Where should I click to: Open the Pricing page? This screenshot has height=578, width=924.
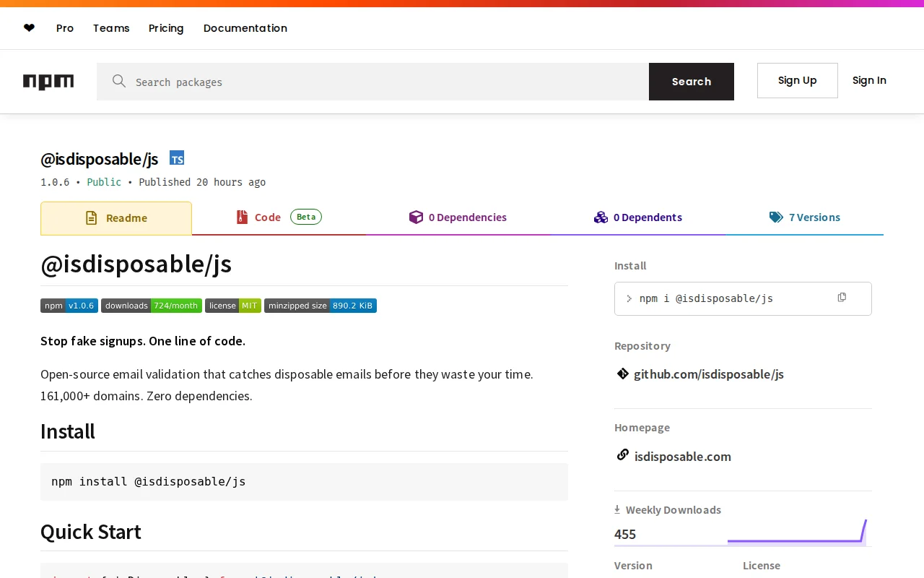point(166,28)
